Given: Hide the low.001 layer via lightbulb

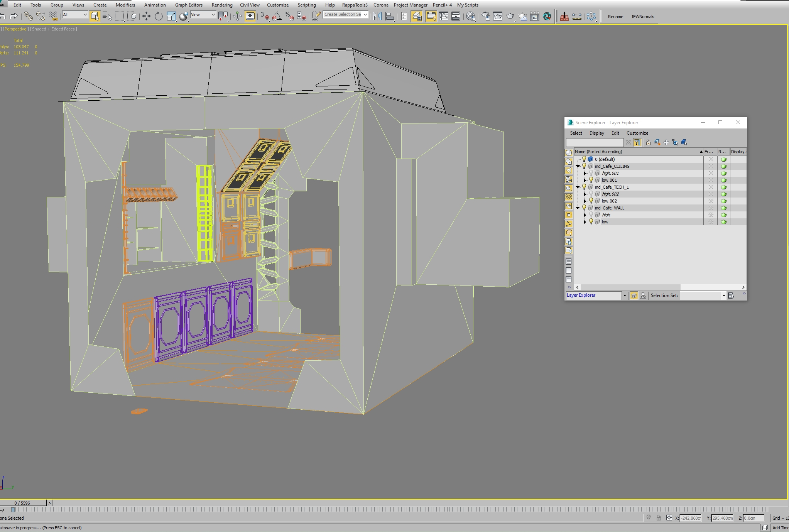Looking at the screenshot, I should pos(591,180).
